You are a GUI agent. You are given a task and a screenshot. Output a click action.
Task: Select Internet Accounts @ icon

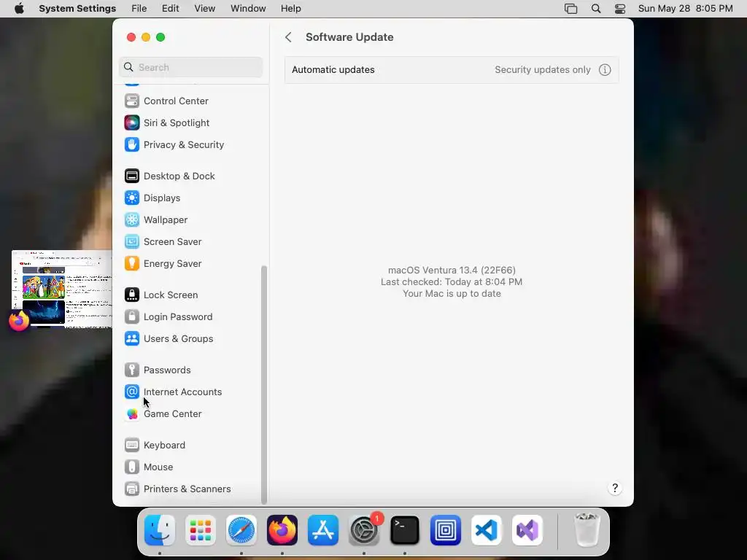pos(132,392)
